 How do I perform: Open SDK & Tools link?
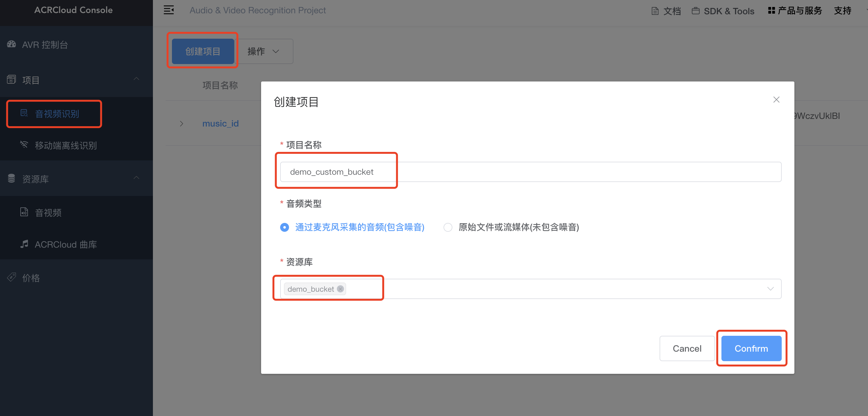point(723,11)
